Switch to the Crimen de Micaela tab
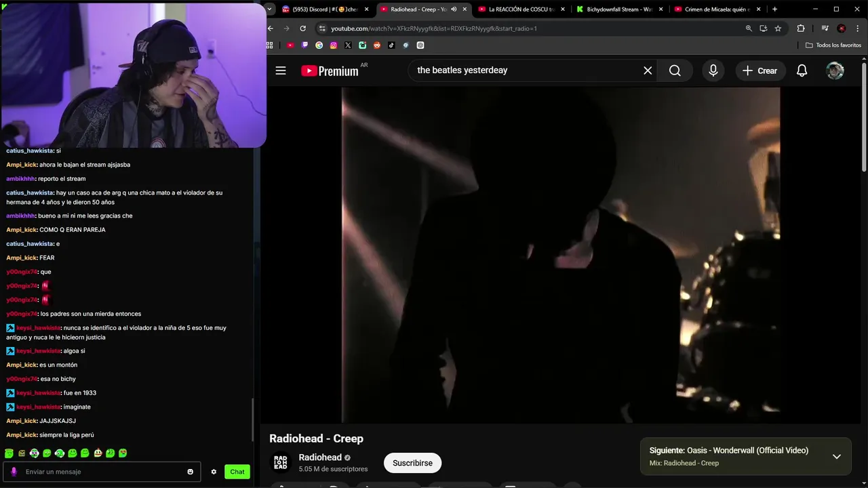The image size is (868, 488). click(x=718, y=9)
